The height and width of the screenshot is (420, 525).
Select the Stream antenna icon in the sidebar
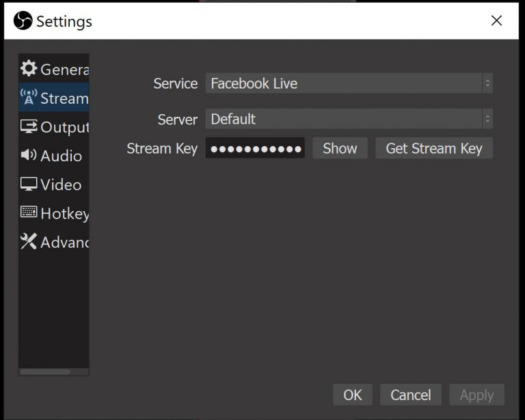click(x=29, y=98)
